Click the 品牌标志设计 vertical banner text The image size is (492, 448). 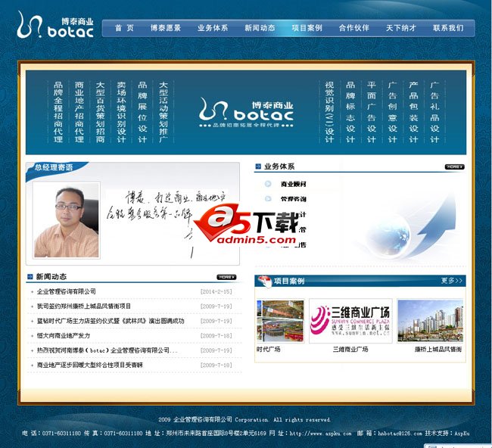350,112
